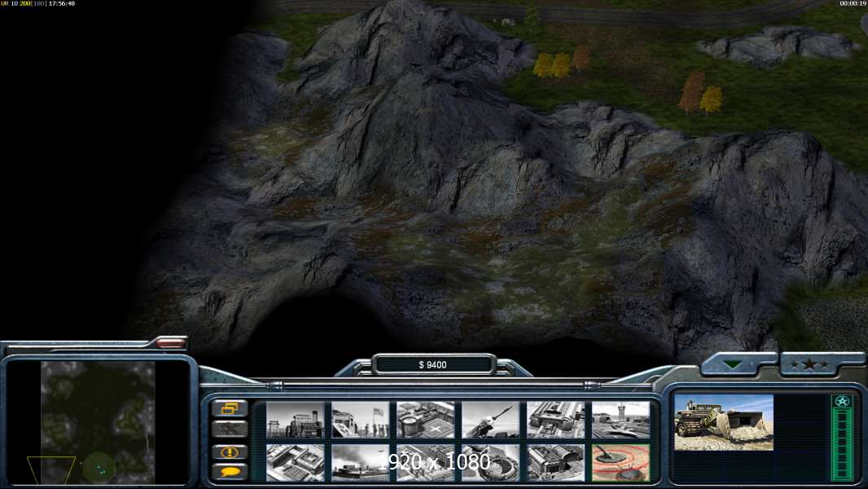Build the Airfield with control tower
Viewport: 868px width, 489px height.
pos(620,420)
